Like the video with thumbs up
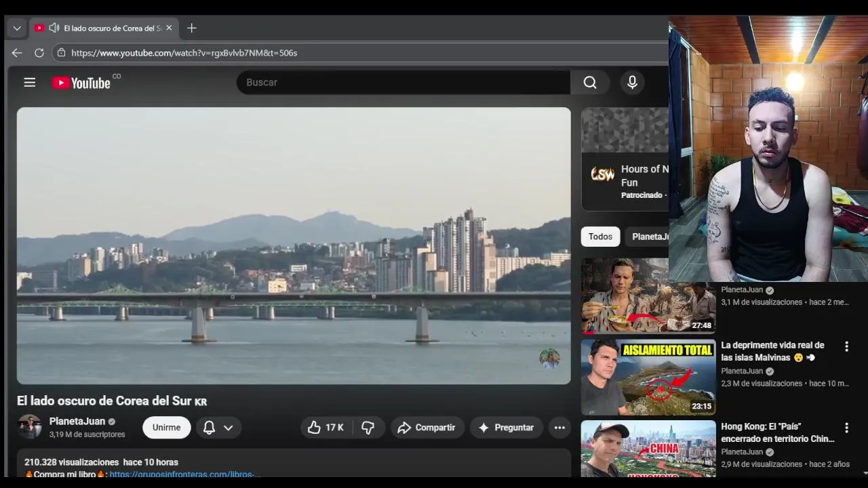868x488 pixels. 325,428
